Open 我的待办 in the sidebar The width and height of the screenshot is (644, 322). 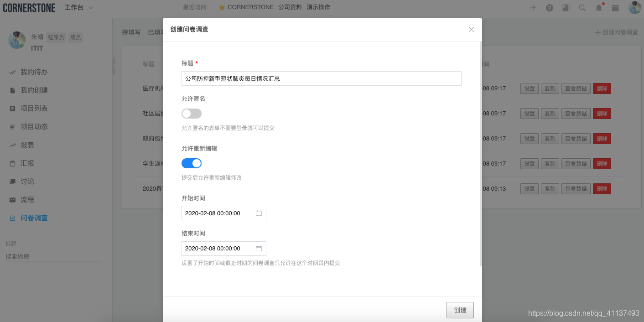34,72
